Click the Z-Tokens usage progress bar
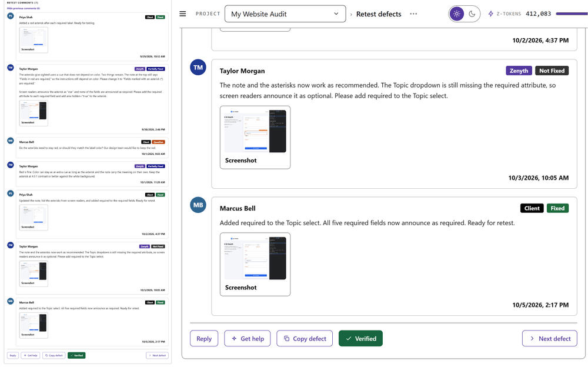Image resolution: width=588 pixels, height=367 pixels. pos(572,14)
